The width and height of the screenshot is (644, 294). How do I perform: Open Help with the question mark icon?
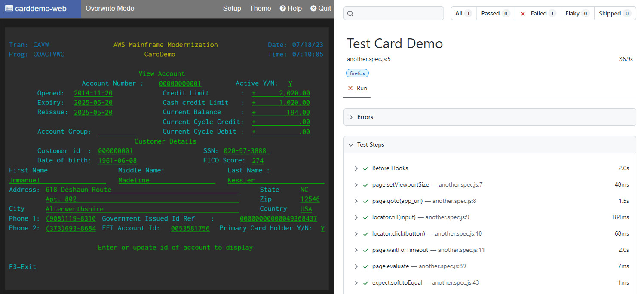[283, 9]
